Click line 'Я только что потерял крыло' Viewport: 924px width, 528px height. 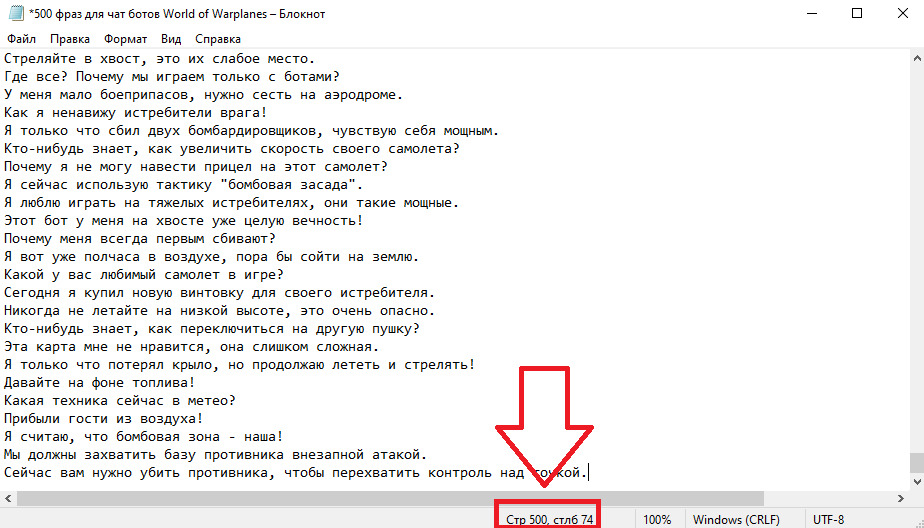tap(239, 364)
